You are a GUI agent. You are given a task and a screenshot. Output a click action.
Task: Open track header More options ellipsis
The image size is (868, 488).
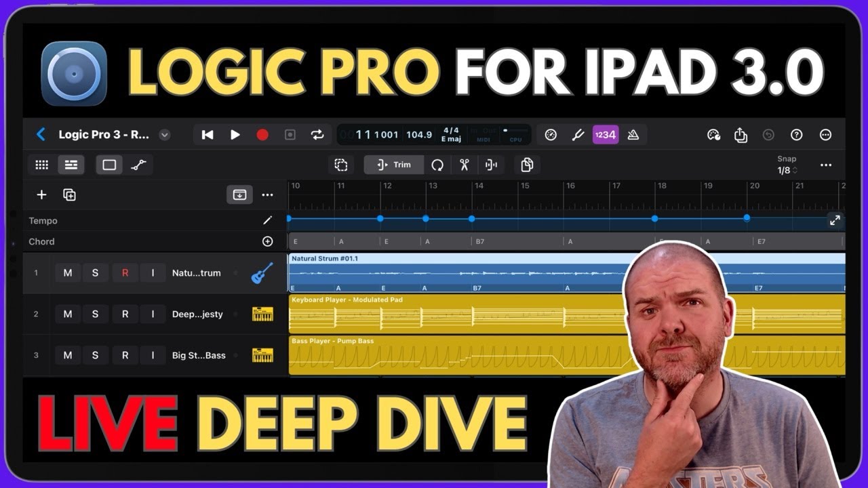click(x=268, y=195)
